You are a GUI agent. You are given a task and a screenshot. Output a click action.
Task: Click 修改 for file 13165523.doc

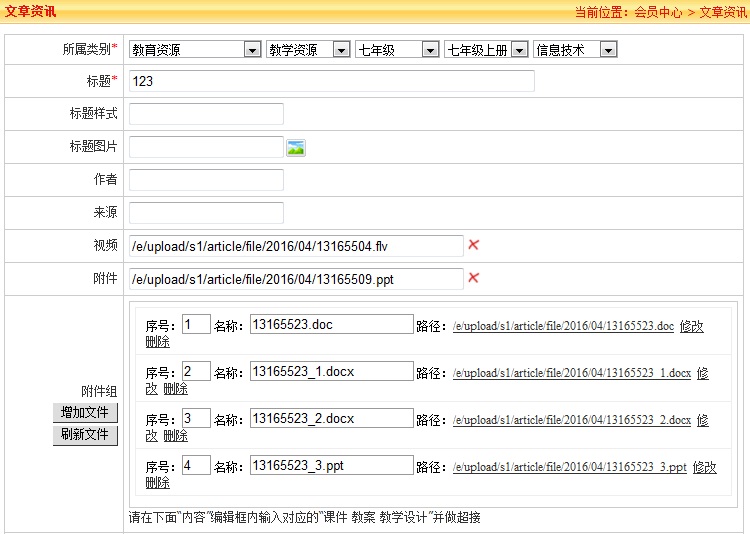point(691,326)
